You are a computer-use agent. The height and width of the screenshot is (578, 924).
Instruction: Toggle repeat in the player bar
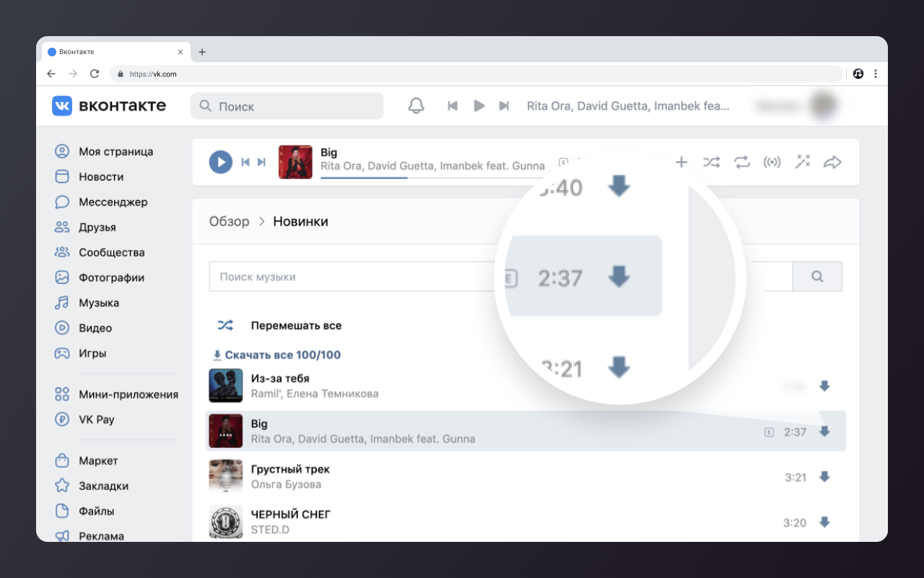tap(742, 162)
